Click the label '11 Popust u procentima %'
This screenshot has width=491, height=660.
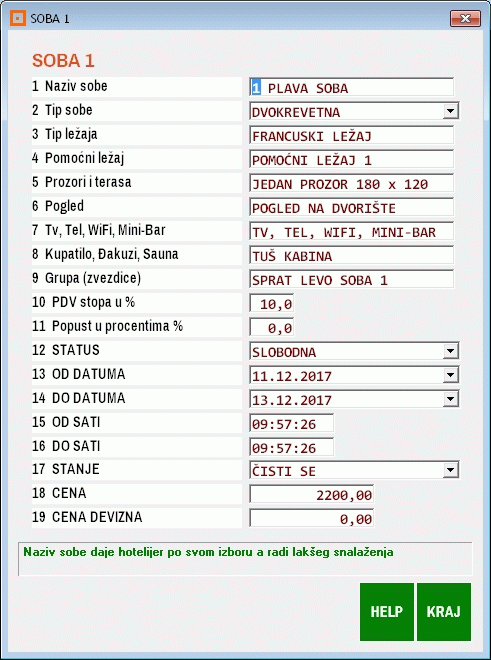(x=108, y=326)
